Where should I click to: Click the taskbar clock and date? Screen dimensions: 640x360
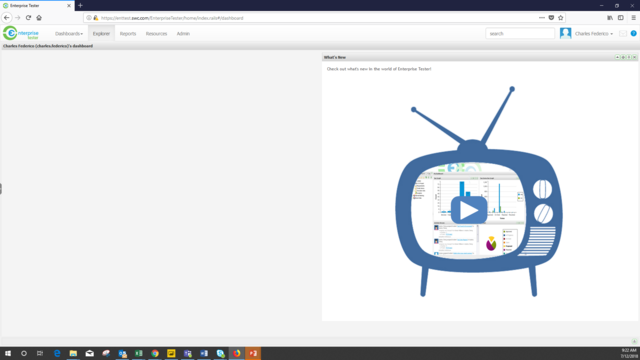click(x=629, y=353)
